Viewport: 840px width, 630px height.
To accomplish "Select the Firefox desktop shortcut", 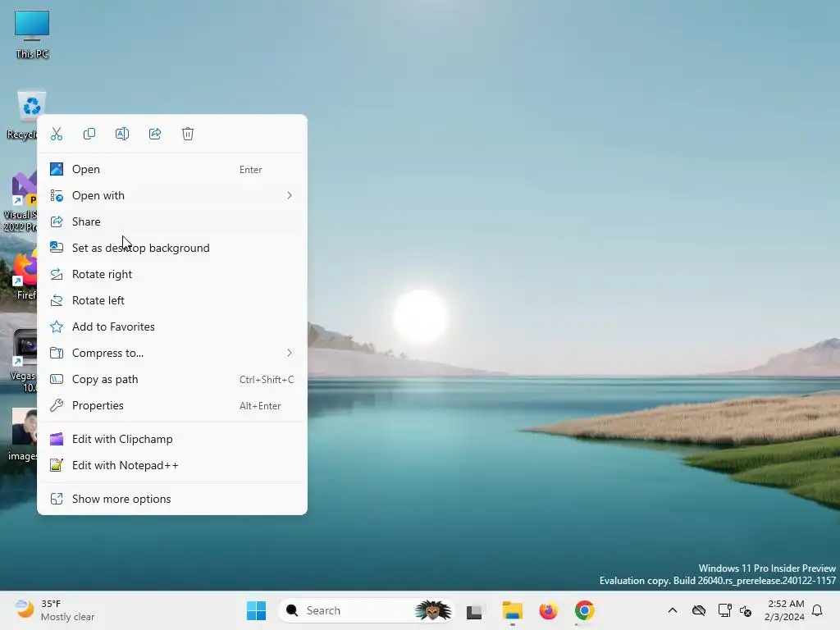I will tap(25, 276).
